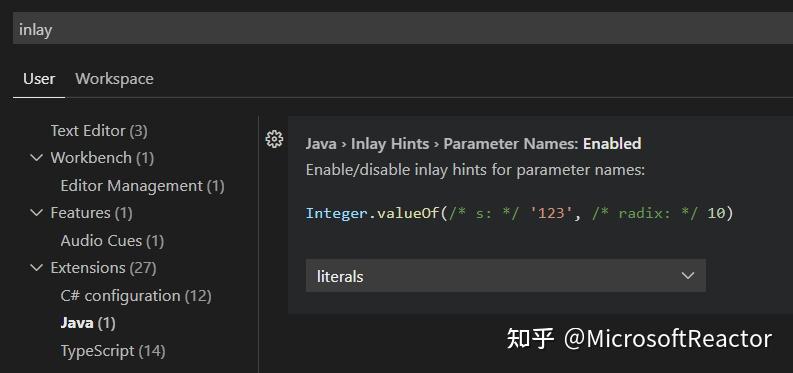Collapse the Features section chevron

36,213
